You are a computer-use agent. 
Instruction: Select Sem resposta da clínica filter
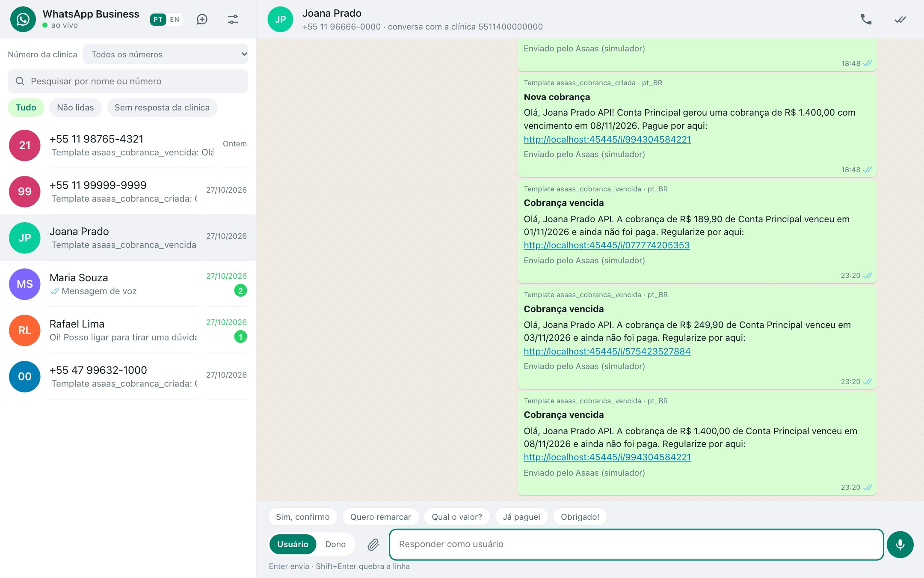162,107
